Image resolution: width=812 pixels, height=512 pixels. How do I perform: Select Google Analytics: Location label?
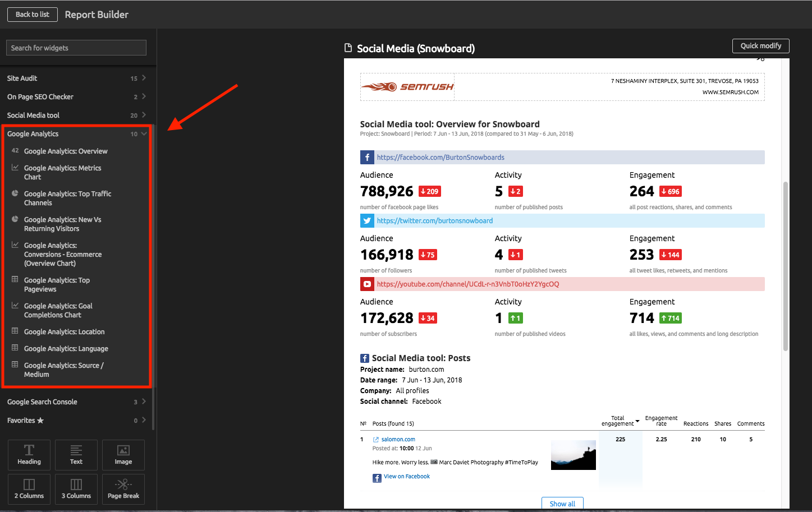click(x=64, y=332)
